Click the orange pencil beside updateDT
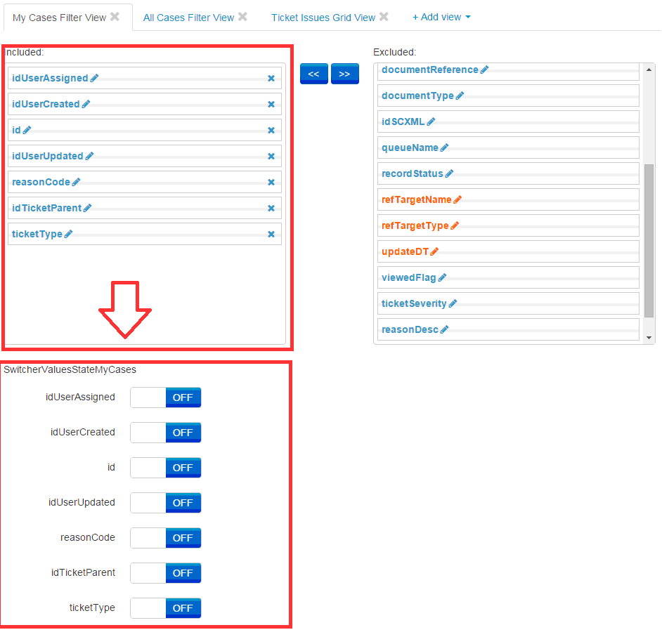Image resolution: width=662 pixels, height=644 pixels. click(434, 251)
